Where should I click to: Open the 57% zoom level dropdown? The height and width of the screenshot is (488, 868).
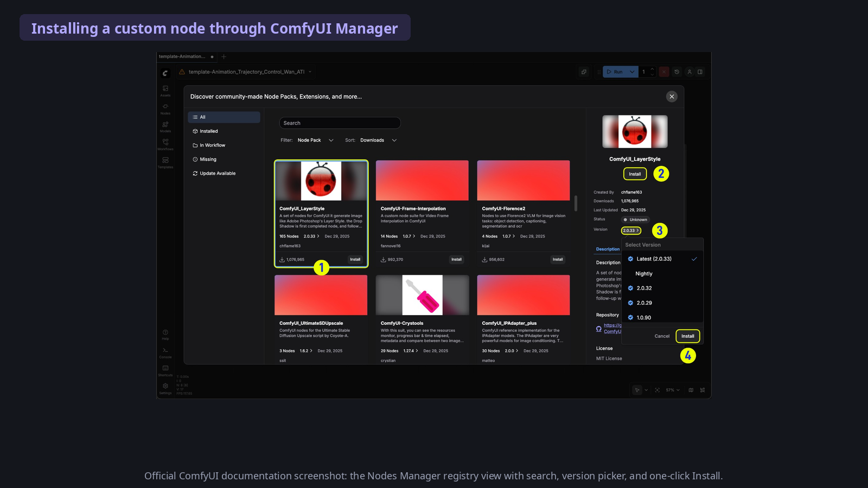(673, 390)
